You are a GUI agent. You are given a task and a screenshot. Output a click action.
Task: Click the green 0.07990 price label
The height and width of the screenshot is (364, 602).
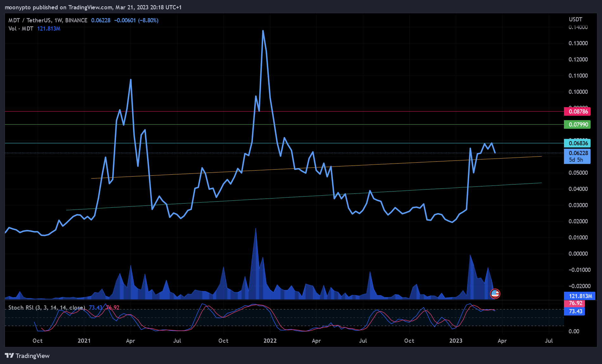click(x=578, y=125)
